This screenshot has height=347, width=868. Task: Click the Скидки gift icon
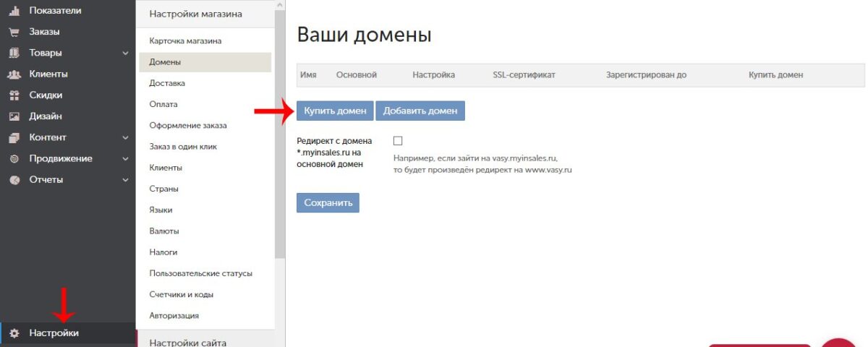14,95
